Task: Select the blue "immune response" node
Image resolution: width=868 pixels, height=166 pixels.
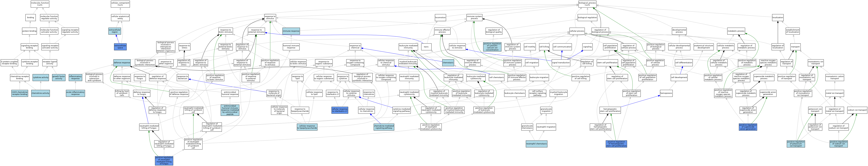Action: 291,31
